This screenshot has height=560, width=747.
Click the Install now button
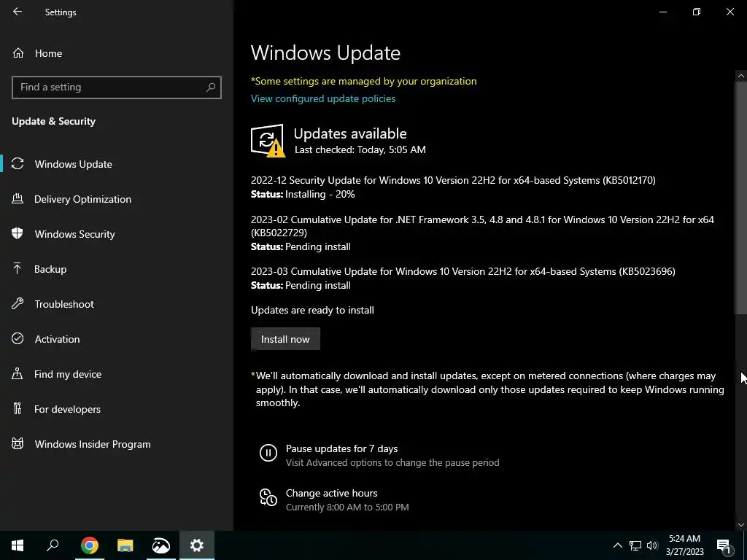pyautogui.click(x=285, y=339)
